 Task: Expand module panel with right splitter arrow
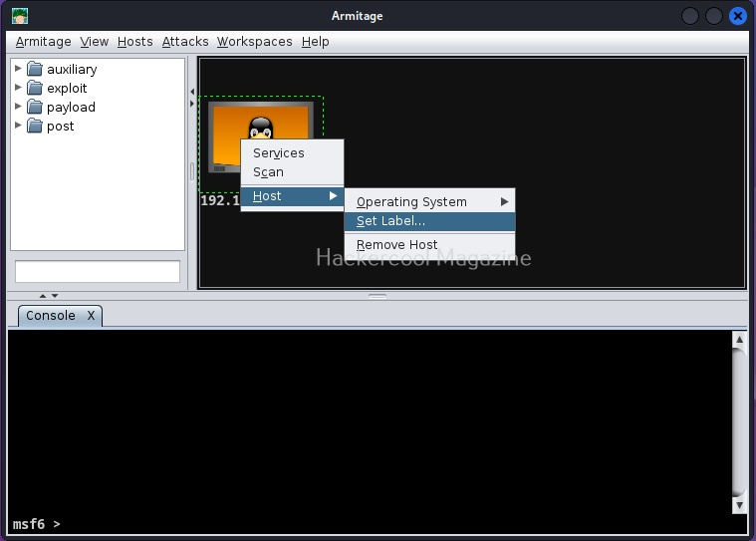point(192,104)
